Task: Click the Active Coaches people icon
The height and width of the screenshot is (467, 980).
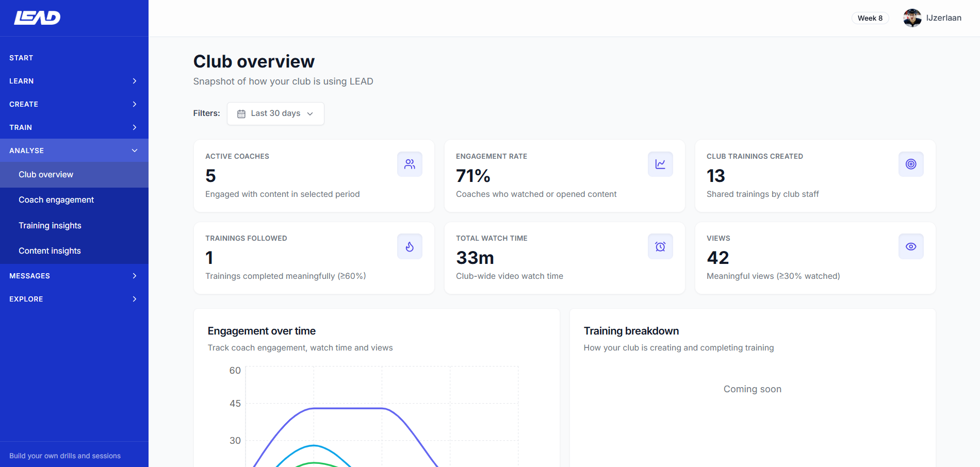Action: (410, 164)
